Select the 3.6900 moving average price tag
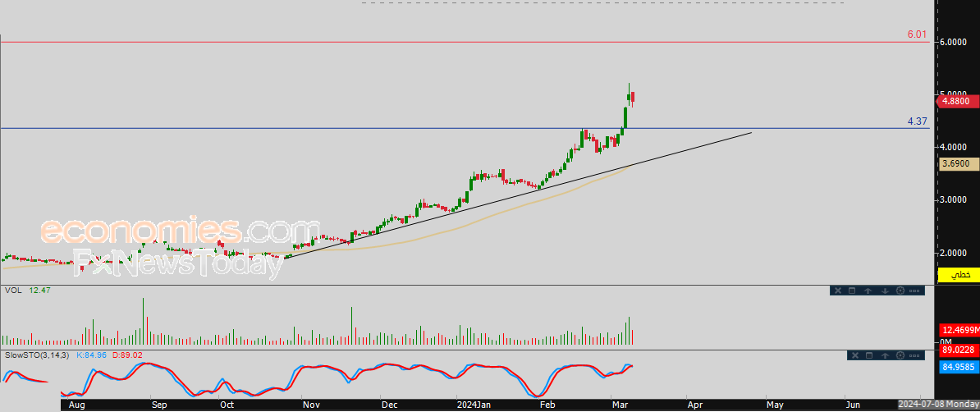 (x=958, y=163)
